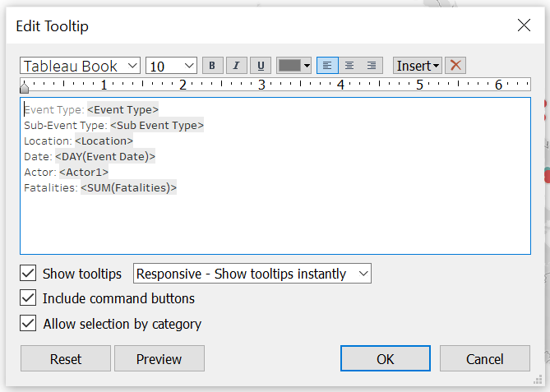
Task: Close the Edit Tooltip dialog
Action: [524, 25]
